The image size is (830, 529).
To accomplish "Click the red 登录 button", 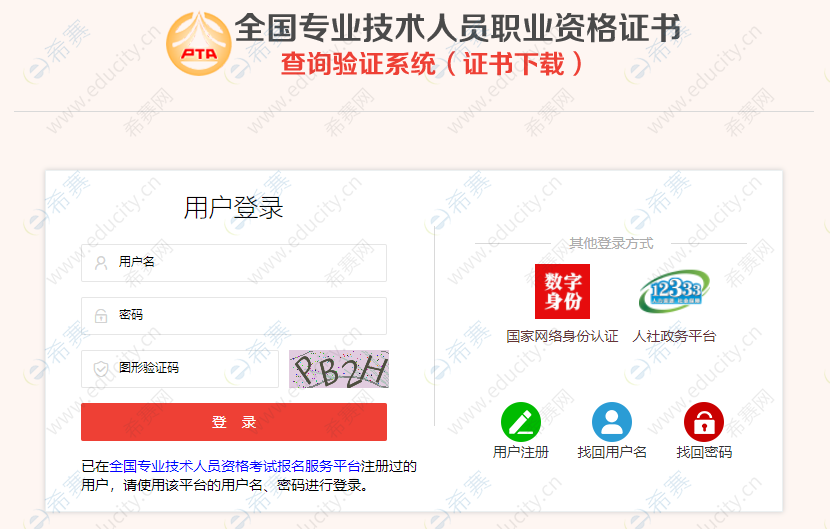I will point(234,422).
